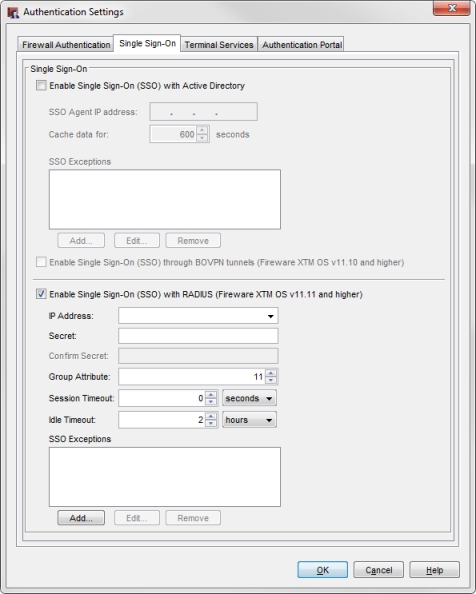Cancel the authentication settings changes
The image size is (476, 594).
pos(378,570)
